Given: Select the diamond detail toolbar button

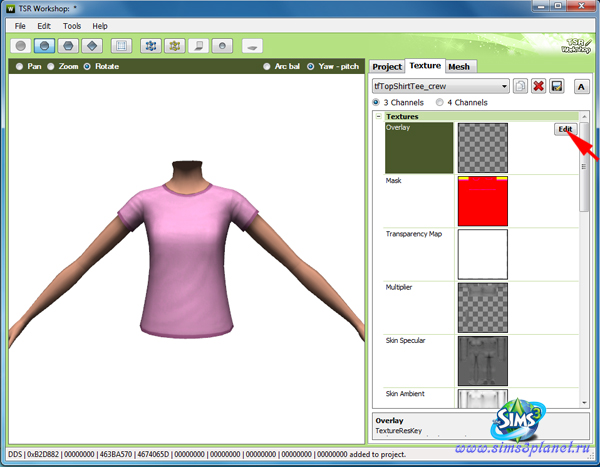Looking at the screenshot, I should coord(92,46).
